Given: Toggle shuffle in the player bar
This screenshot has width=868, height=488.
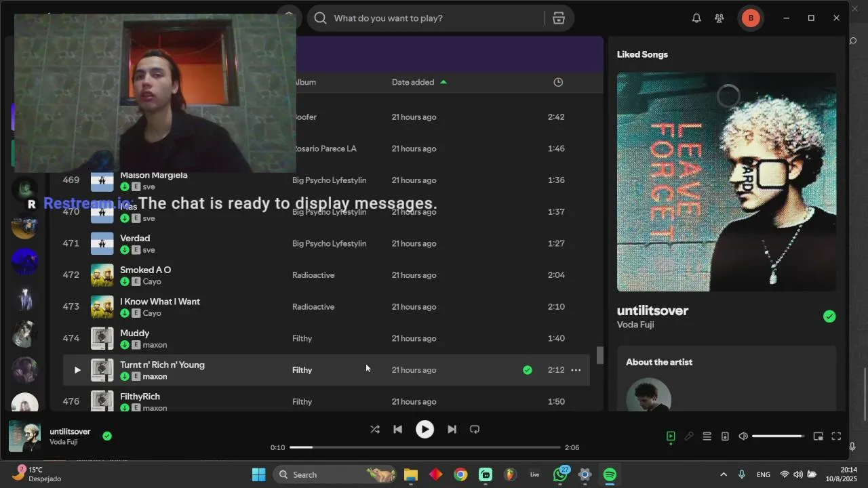Looking at the screenshot, I should click(375, 429).
